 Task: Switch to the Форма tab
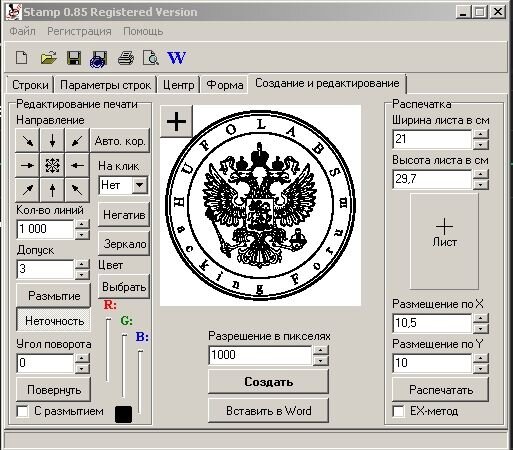[x=225, y=85]
